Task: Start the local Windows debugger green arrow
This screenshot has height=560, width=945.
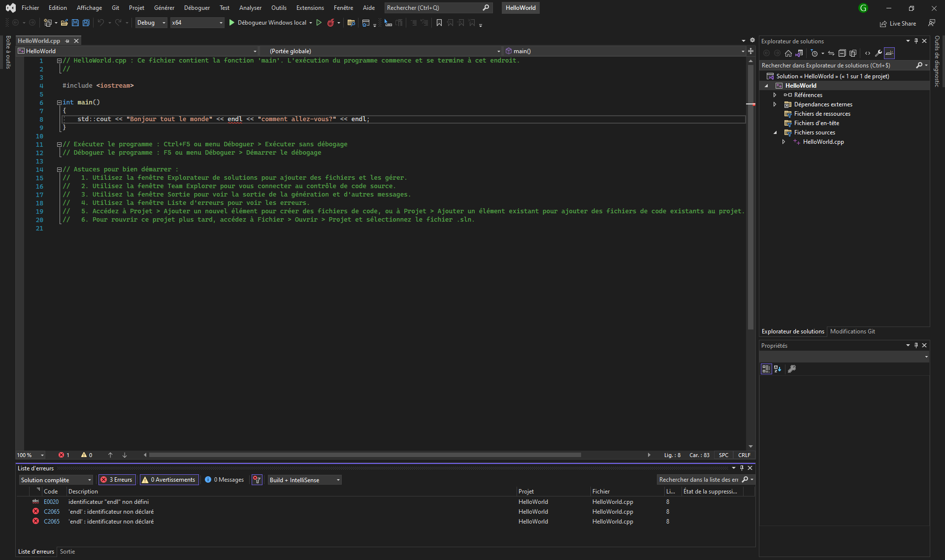Action: [231, 23]
